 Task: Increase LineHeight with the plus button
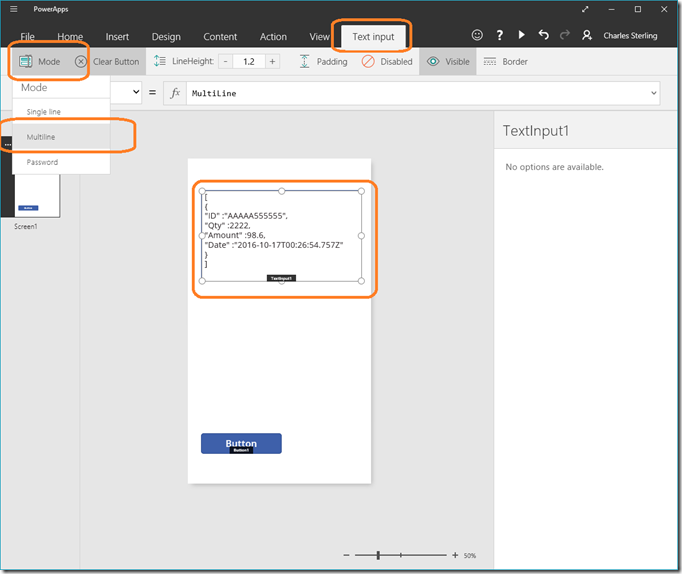pos(273,62)
